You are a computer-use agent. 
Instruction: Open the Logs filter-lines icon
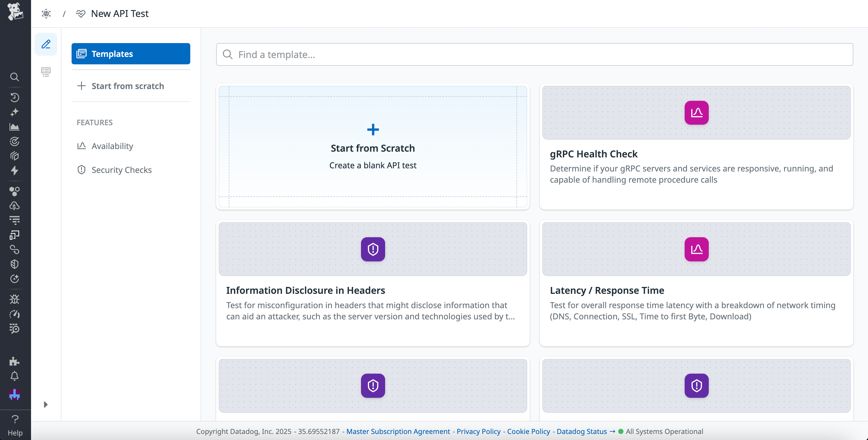pos(15,219)
